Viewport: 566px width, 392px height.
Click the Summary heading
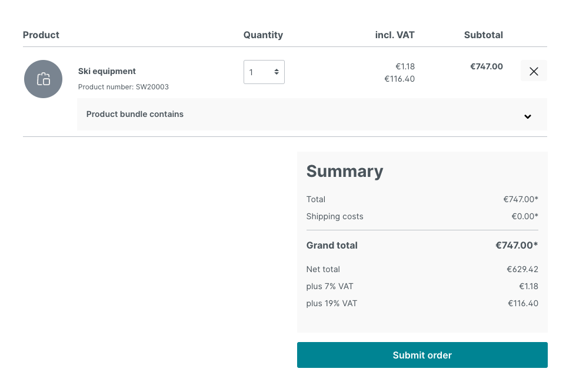345,171
